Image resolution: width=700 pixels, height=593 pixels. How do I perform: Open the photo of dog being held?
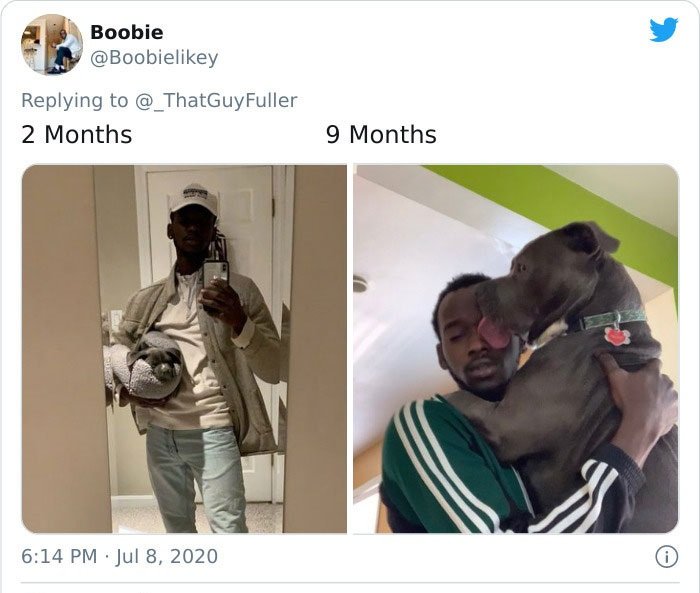(x=516, y=349)
